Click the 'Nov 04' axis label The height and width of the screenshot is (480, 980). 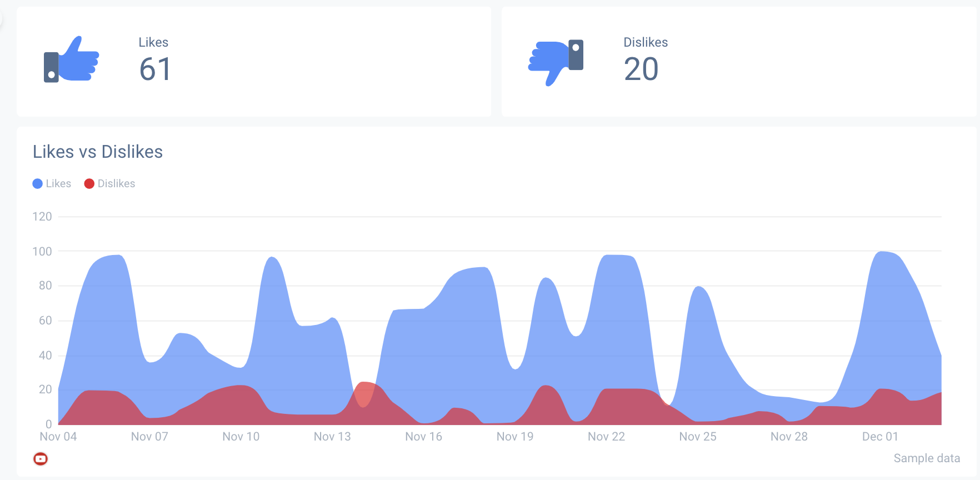[x=58, y=437]
